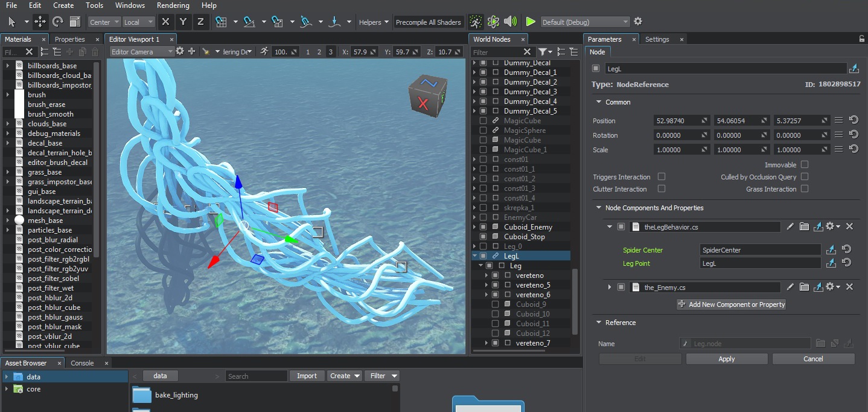This screenshot has width=868, height=412.
Task: Toggle the audio speaker icon
Action: coord(511,22)
